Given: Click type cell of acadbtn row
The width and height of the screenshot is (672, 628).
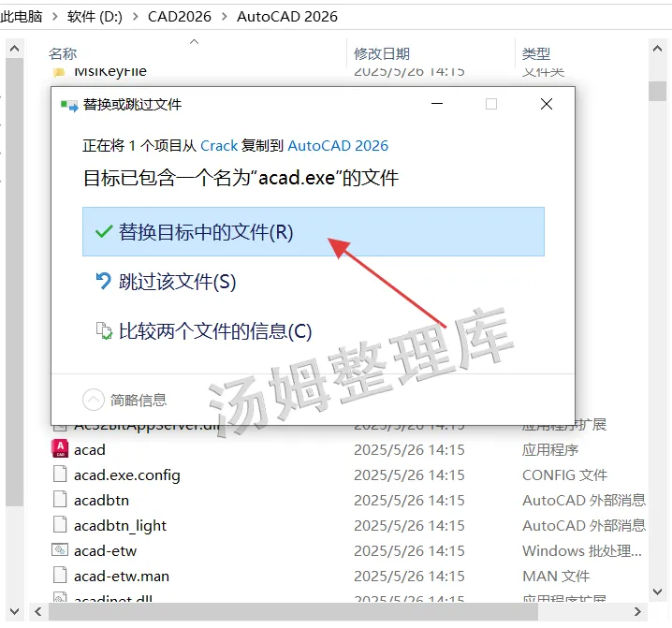Looking at the screenshot, I should pos(584,501).
